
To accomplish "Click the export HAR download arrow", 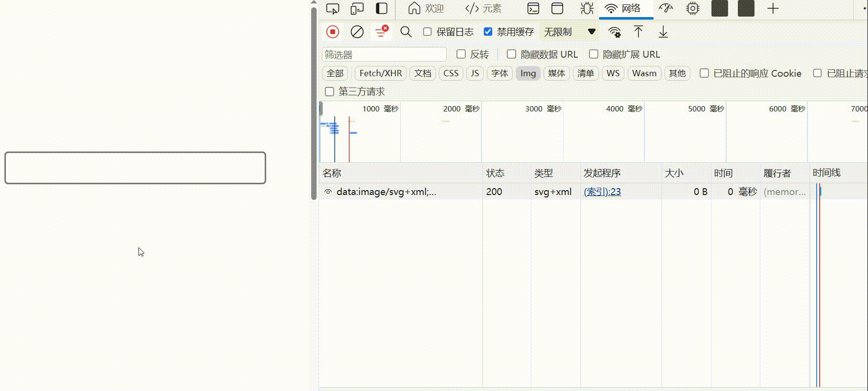I will click(663, 32).
